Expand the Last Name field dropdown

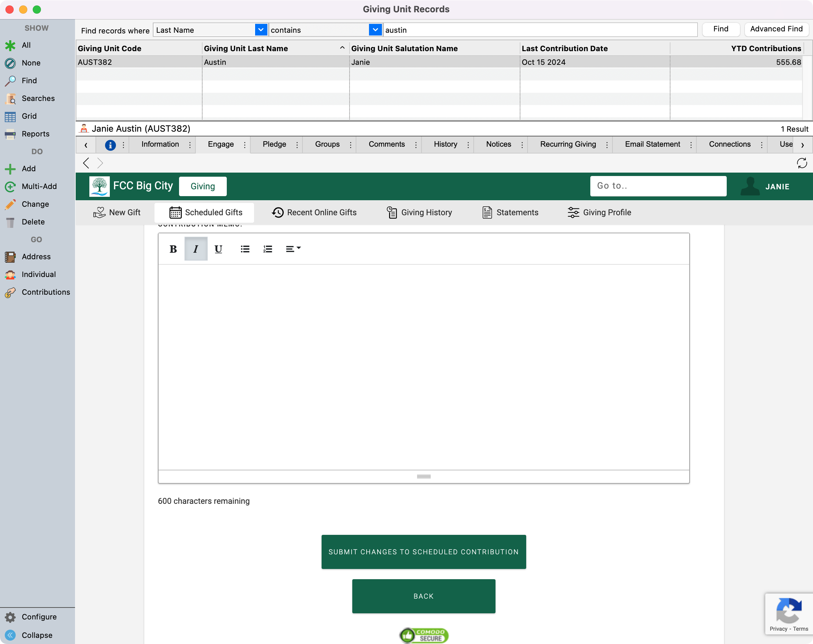pyautogui.click(x=261, y=30)
